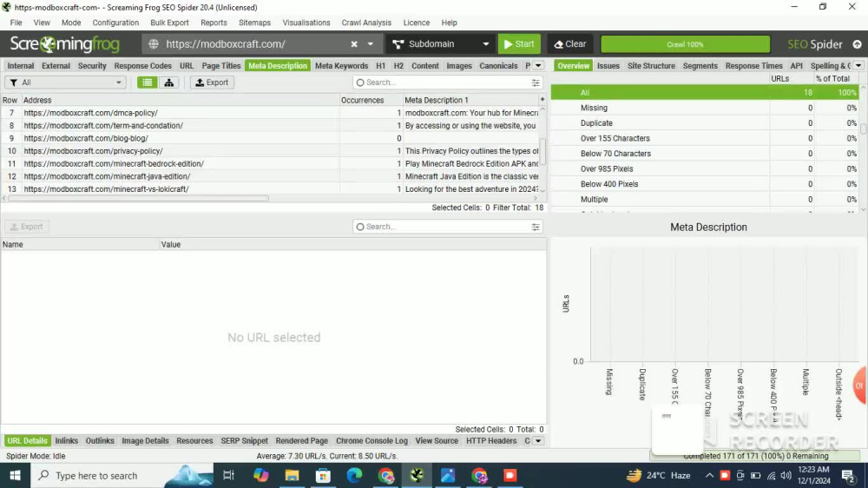Open the HTTP Headers tab
This screenshot has height=488, width=868.
coord(491,441)
